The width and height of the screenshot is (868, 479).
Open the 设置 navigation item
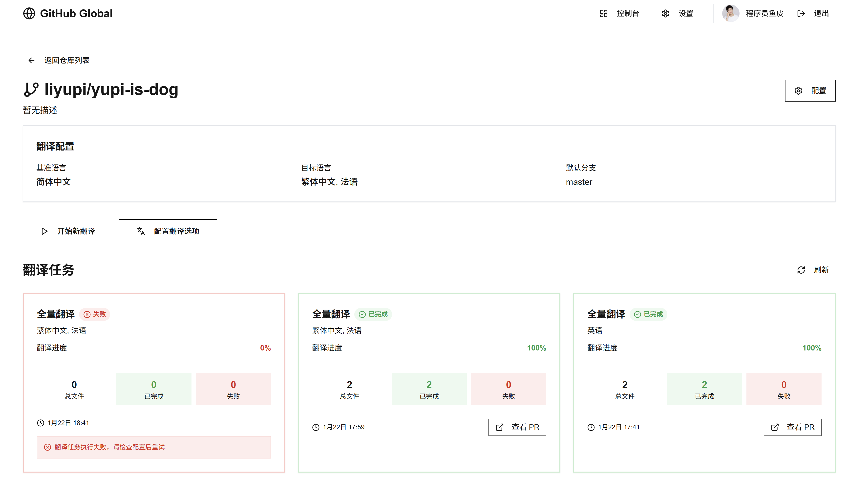tap(685, 14)
